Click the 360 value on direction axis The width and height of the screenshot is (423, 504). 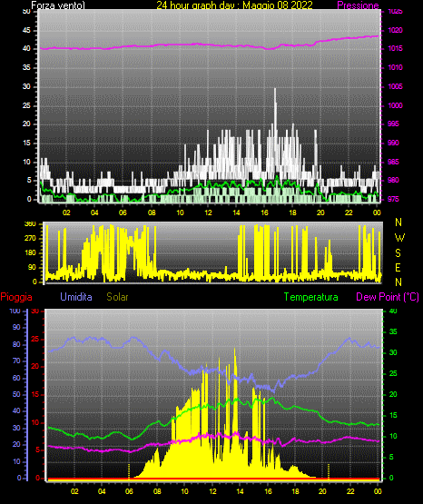[x=30, y=224]
